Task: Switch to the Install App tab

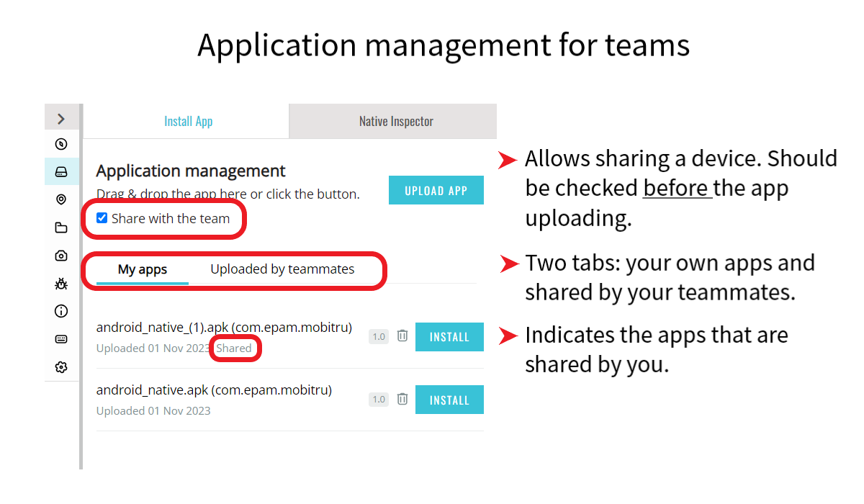Action: (188, 121)
